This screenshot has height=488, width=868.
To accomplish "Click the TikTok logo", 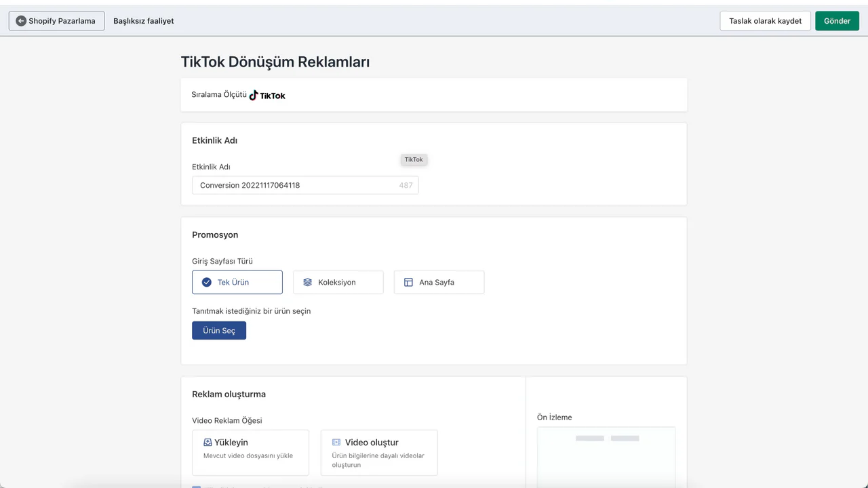I will coord(267,96).
